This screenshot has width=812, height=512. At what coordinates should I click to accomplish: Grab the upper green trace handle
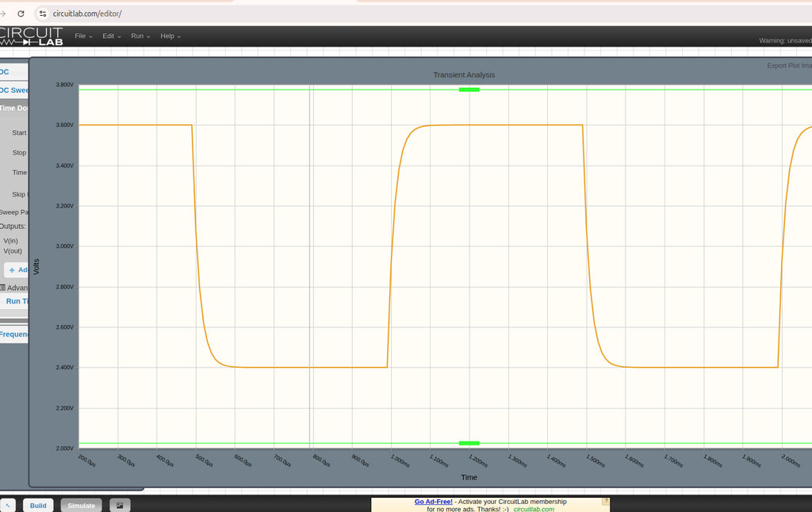(469, 90)
